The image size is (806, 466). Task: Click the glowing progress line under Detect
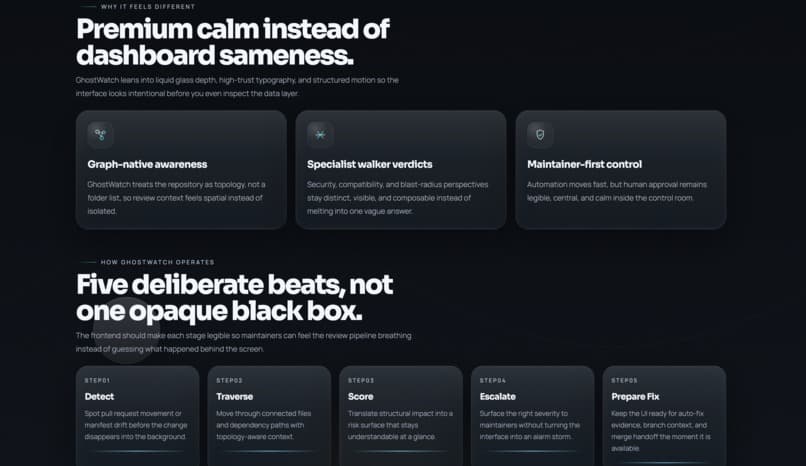pos(138,452)
